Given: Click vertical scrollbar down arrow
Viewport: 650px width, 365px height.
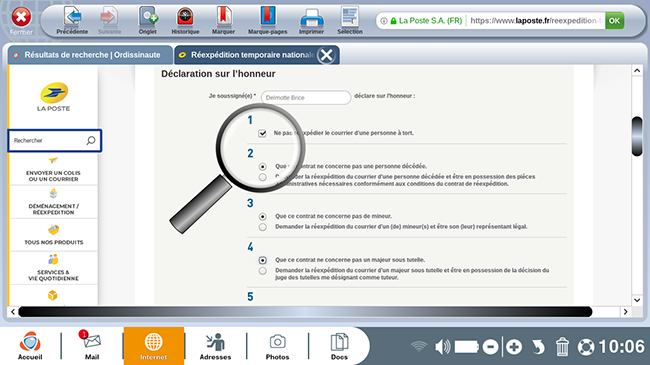Looking at the screenshot, I should point(637,300).
